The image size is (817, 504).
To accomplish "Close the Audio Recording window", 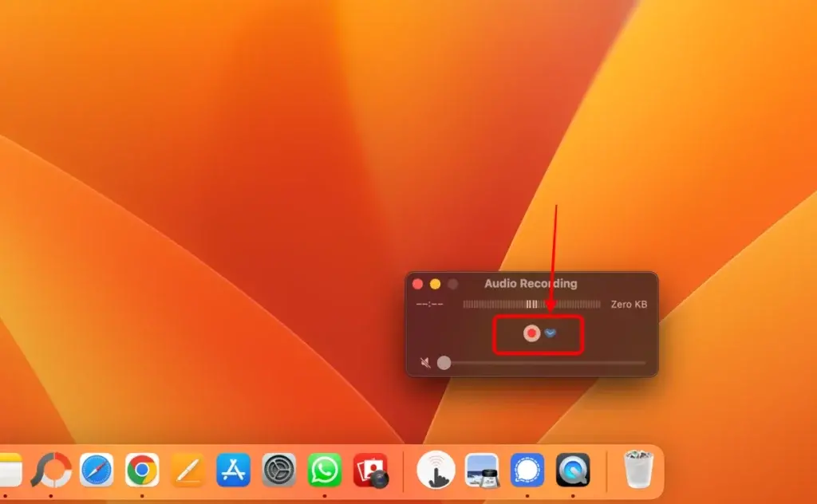I will [418, 284].
